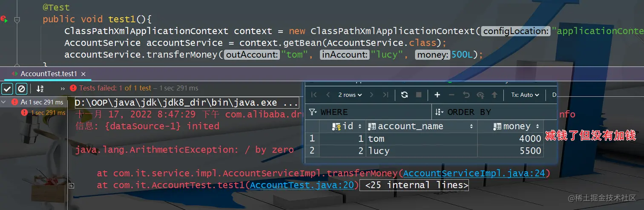Reload the database table data
Screen dimensions: 644x210
click(405, 95)
